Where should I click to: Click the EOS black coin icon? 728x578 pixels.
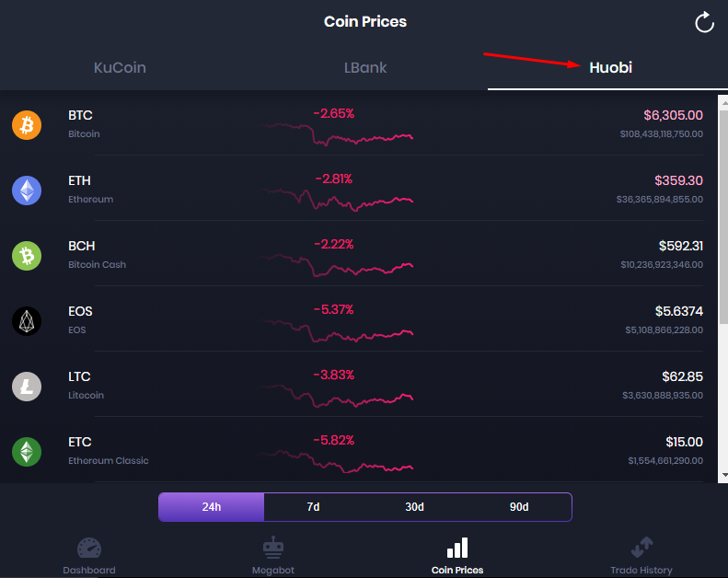[x=27, y=321]
